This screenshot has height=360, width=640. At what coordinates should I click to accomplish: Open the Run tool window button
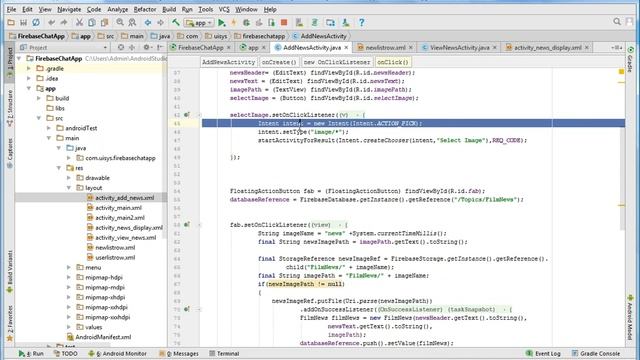point(31,353)
